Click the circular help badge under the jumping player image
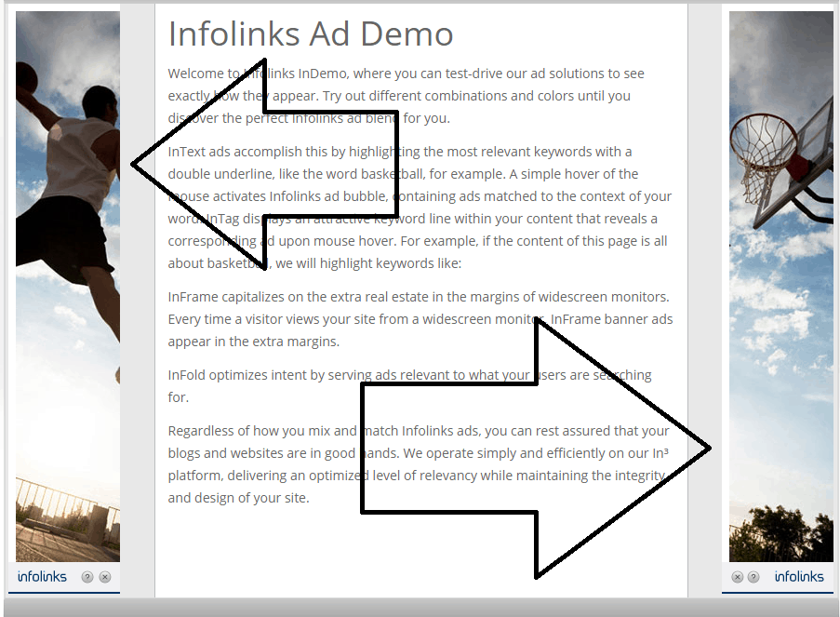The width and height of the screenshot is (840, 617). pos(87,576)
